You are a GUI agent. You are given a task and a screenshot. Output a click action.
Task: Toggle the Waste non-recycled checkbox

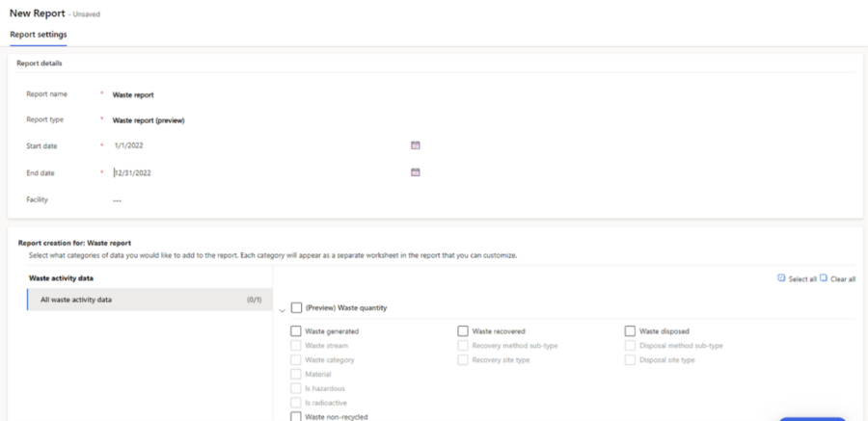296,416
